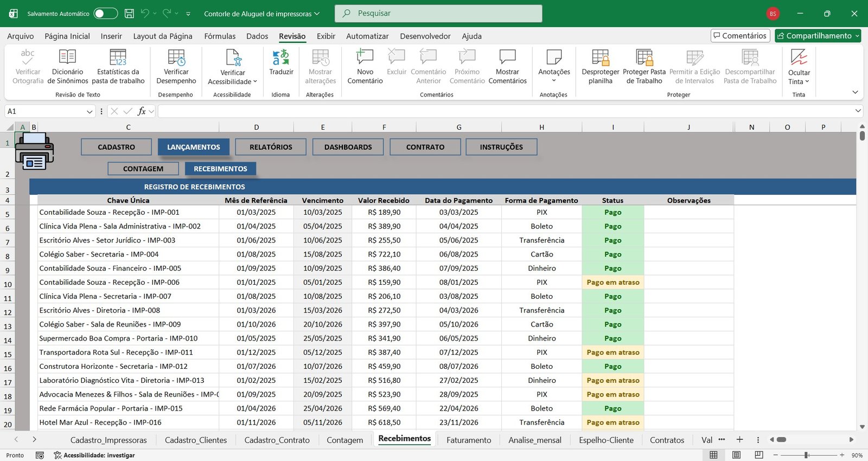Collapse the ribbon with chevron
868x461 pixels.
coord(856,92)
